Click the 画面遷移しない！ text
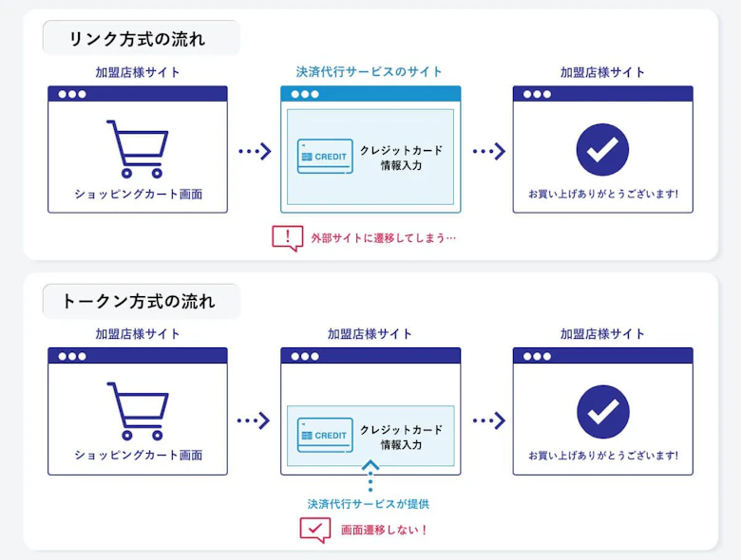The image size is (741, 560). coord(385,530)
